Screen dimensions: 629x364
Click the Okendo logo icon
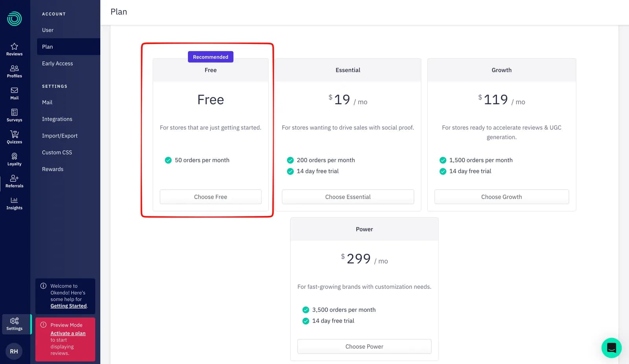[x=14, y=18]
